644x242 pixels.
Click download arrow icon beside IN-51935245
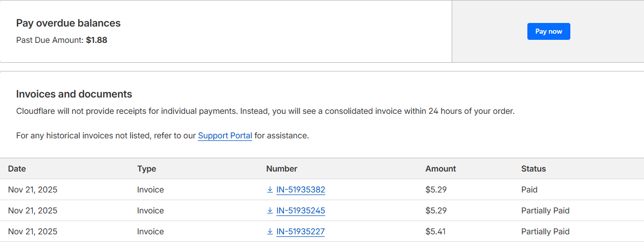point(270,211)
